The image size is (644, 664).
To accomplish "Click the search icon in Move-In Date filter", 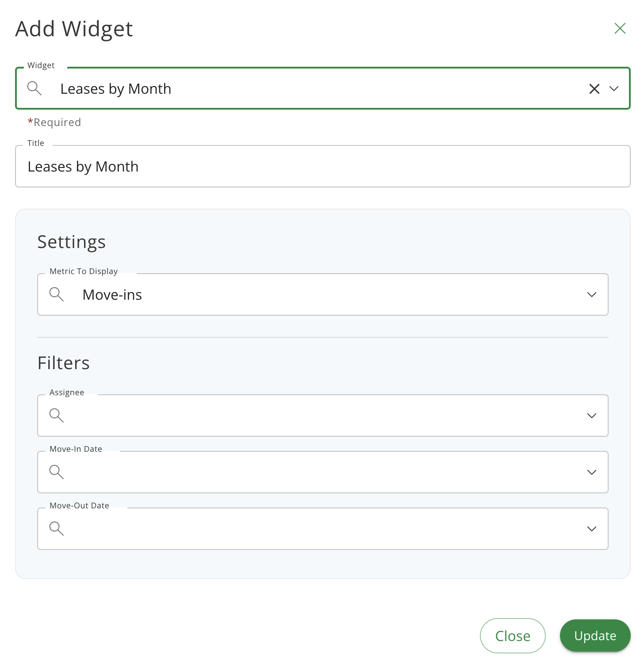I will (x=57, y=472).
